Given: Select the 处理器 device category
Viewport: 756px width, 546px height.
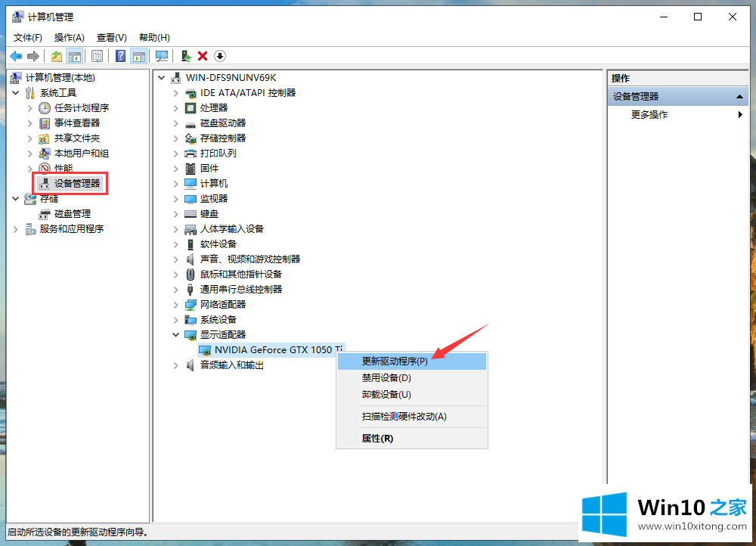Looking at the screenshot, I should pos(214,107).
